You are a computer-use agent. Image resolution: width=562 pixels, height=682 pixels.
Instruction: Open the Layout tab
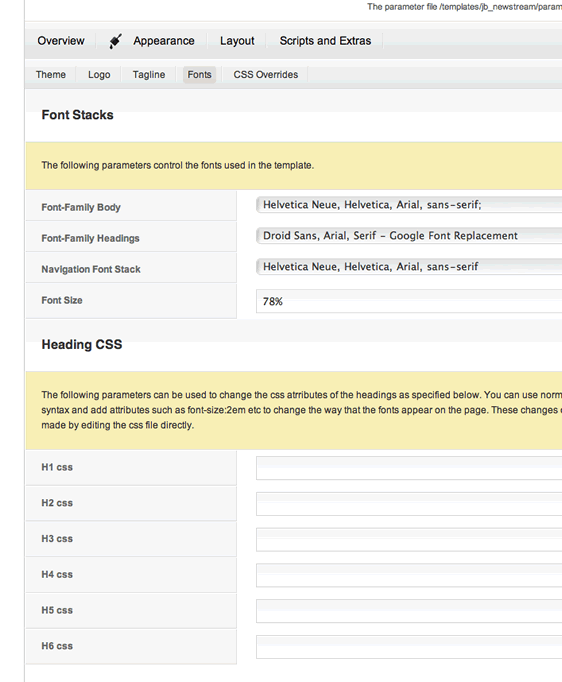tap(237, 41)
